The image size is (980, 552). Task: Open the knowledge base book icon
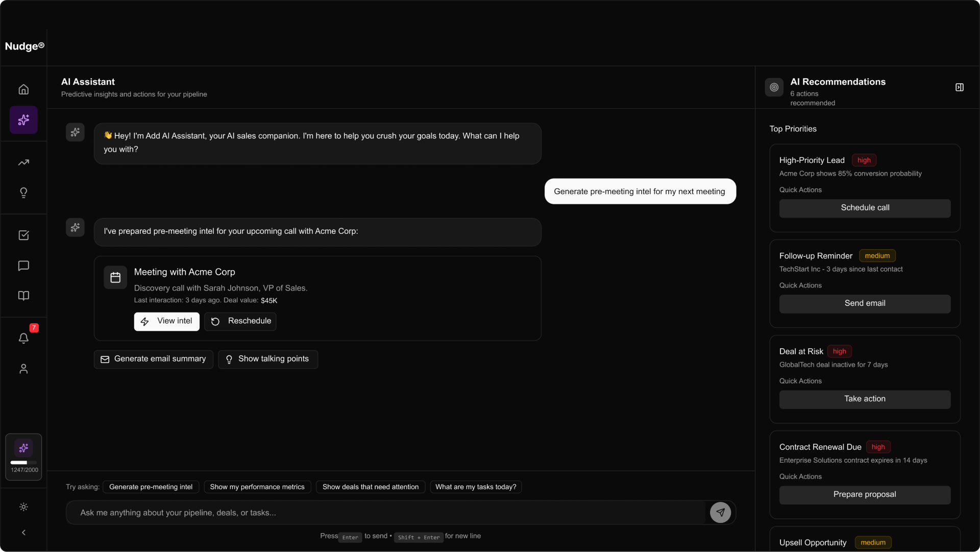point(23,296)
